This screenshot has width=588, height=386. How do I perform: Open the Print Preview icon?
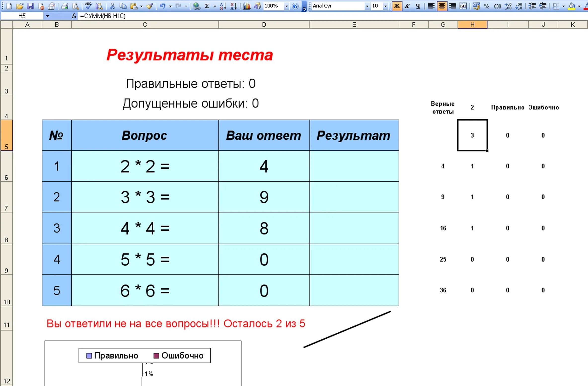(x=75, y=6)
